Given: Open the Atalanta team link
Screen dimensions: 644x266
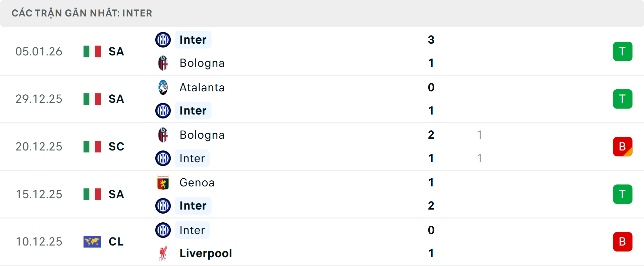Looking at the screenshot, I should pyautogui.click(x=202, y=87).
